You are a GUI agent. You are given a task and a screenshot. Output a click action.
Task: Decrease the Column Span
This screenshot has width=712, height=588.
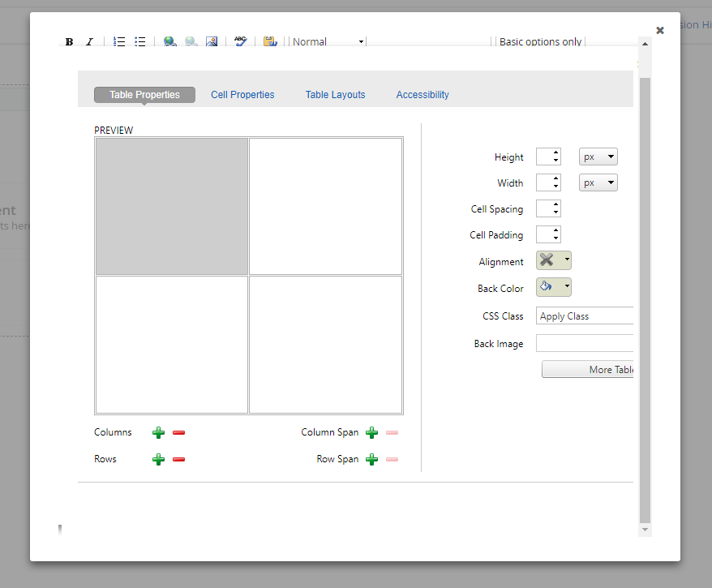click(x=392, y=433)
